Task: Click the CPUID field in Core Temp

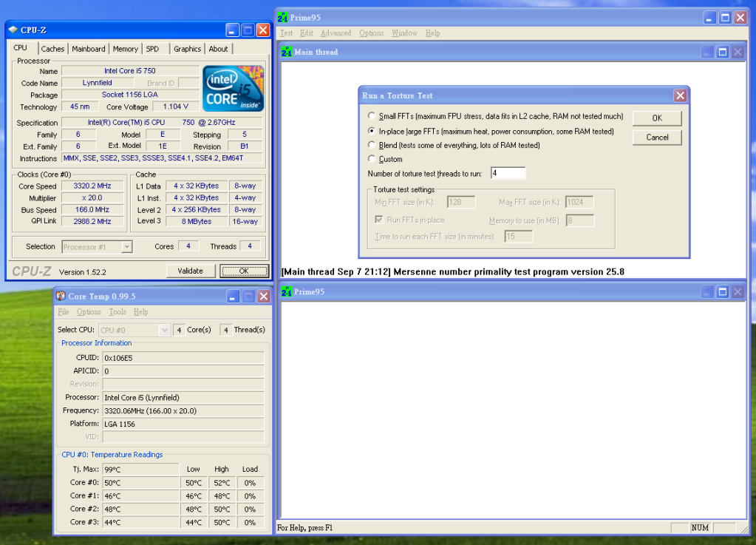Action: [x=183, y=358]
